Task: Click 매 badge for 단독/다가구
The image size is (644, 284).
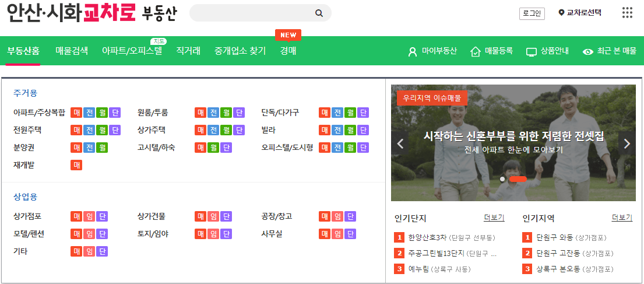Action: pyautogui.click(x=325, y=113)
